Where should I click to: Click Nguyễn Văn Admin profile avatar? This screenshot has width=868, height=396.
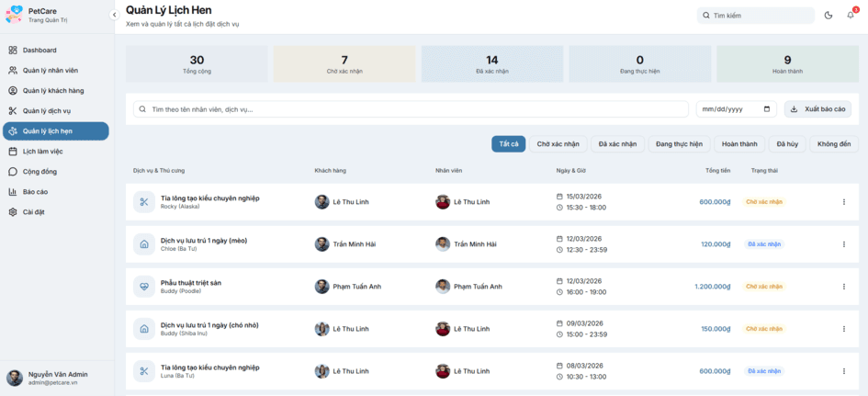click(15, 378)
